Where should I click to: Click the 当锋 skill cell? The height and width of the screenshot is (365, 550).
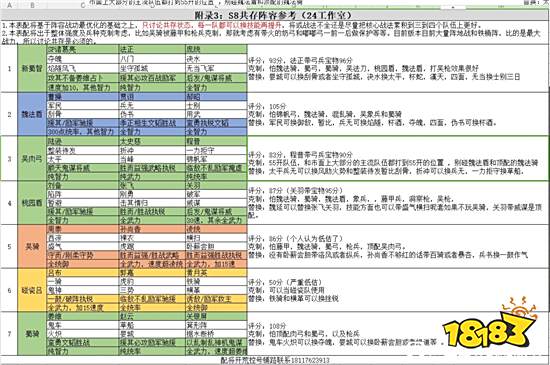click(x=152, y=159)
